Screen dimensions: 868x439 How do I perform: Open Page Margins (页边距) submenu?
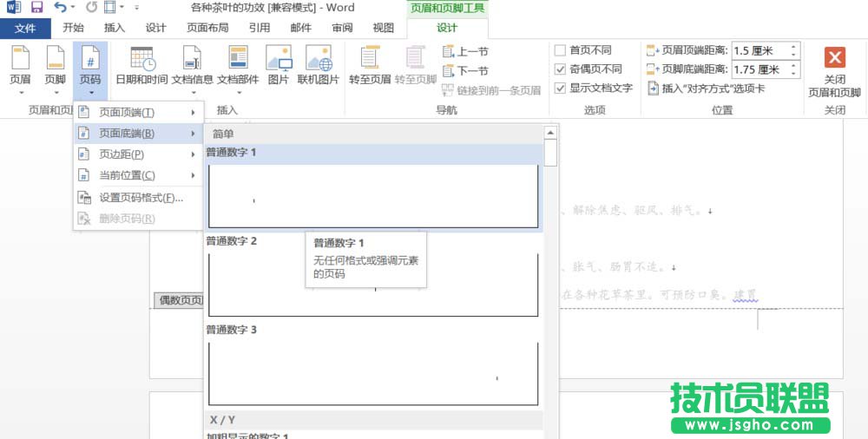[138, 154]
